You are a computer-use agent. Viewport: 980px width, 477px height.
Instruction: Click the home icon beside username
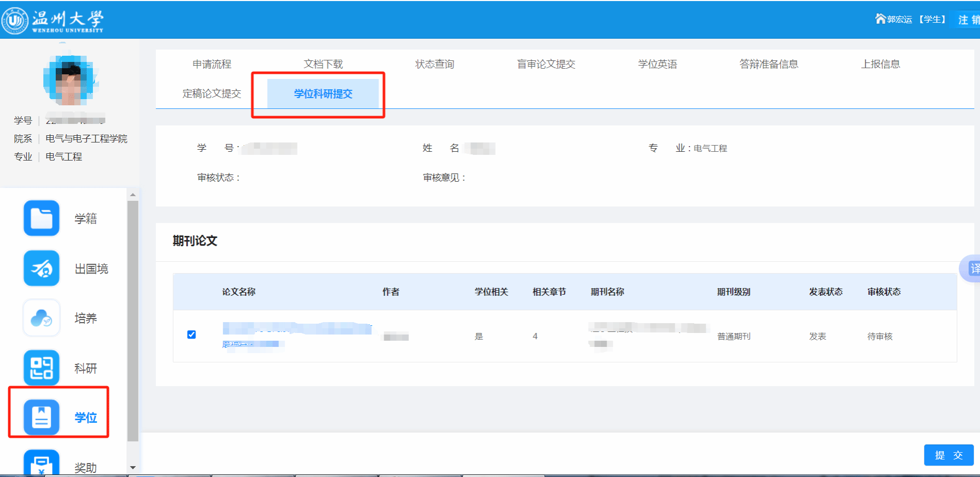(x=880, y=19)
